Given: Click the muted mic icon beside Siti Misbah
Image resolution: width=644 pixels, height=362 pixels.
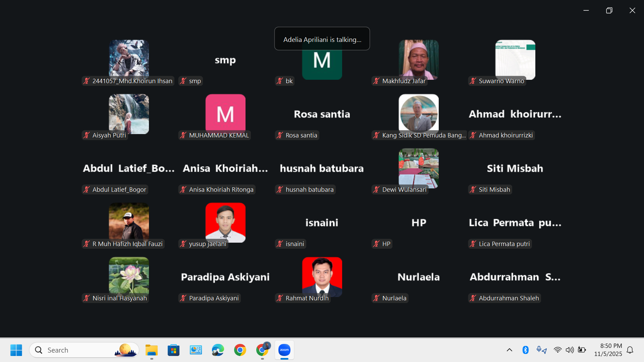Looking at the screenshot, I should point(473,189).
